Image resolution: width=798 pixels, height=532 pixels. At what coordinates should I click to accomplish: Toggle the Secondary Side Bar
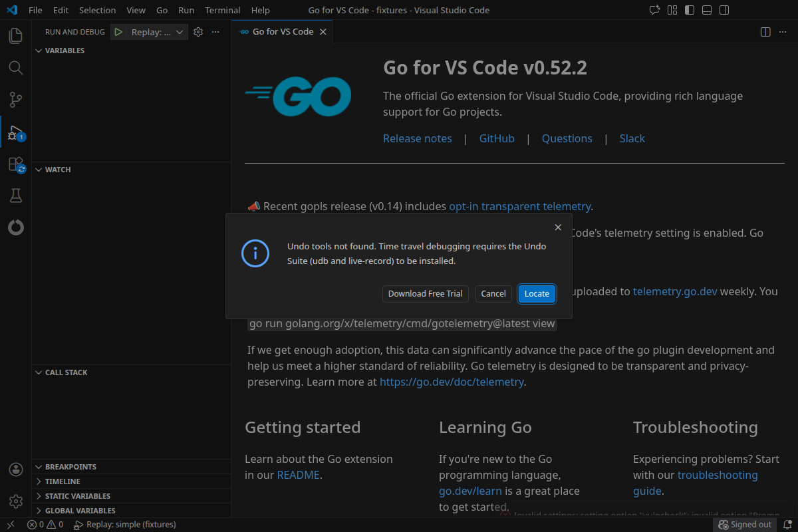pyautogui.click(x=724, y=10)
